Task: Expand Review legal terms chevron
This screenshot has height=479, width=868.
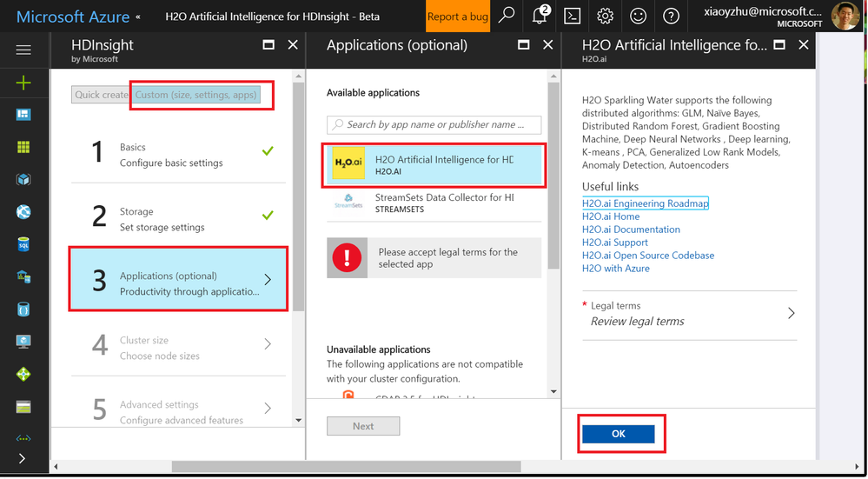Action: 791,314
